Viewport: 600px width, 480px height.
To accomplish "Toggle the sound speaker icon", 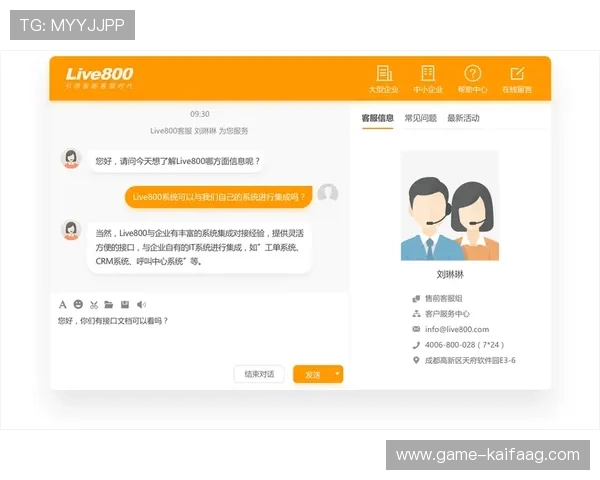I will [x=141, y=305].
